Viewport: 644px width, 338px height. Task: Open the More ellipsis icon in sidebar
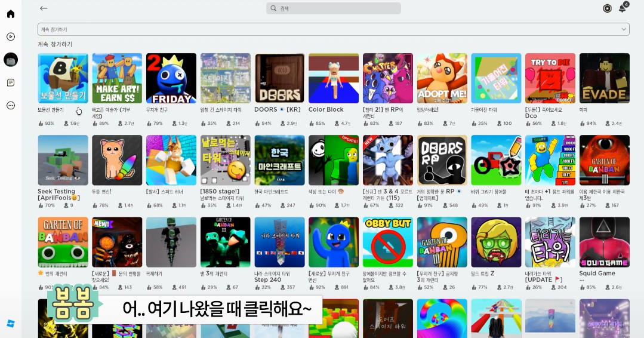click(x=11, y=106)
